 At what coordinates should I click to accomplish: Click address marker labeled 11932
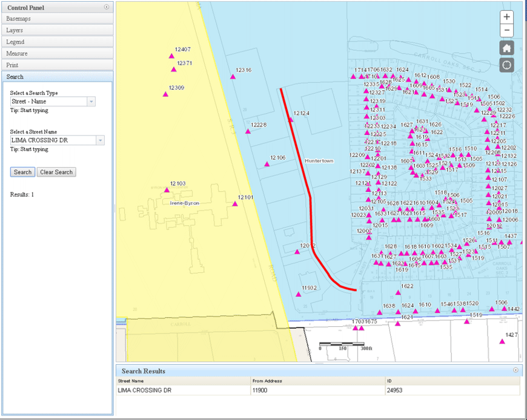[x=299, y=294]
